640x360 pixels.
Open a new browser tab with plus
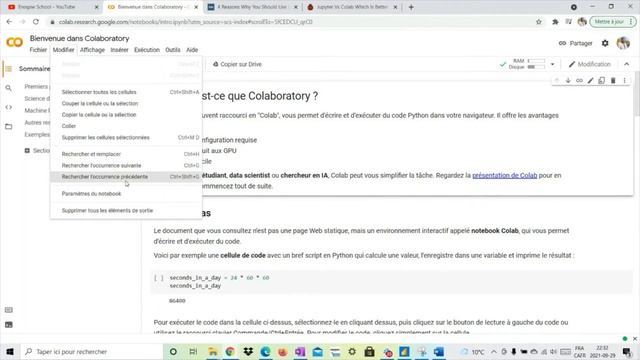click(411, 7)
